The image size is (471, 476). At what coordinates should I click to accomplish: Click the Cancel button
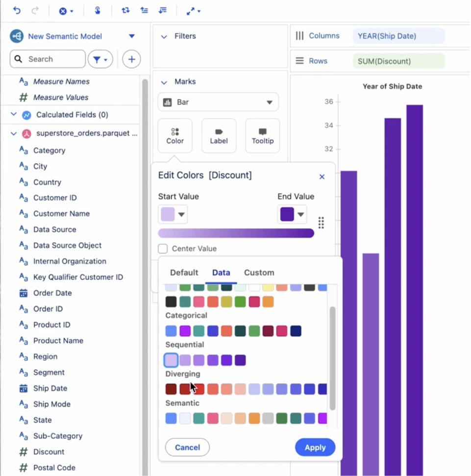[187, 447]
